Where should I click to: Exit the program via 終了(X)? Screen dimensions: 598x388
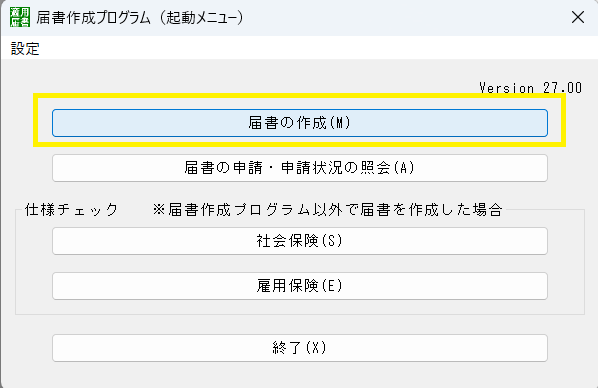[300, 348]
